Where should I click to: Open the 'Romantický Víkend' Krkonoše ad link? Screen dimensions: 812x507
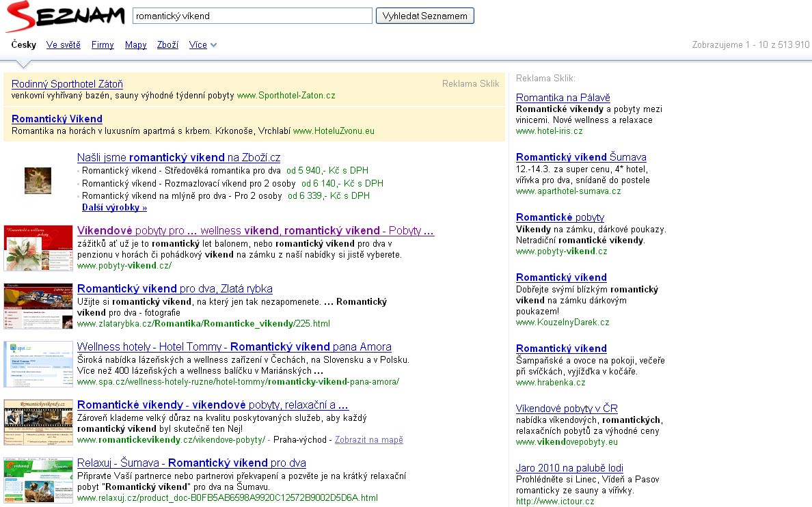click(x=57, y=119)
